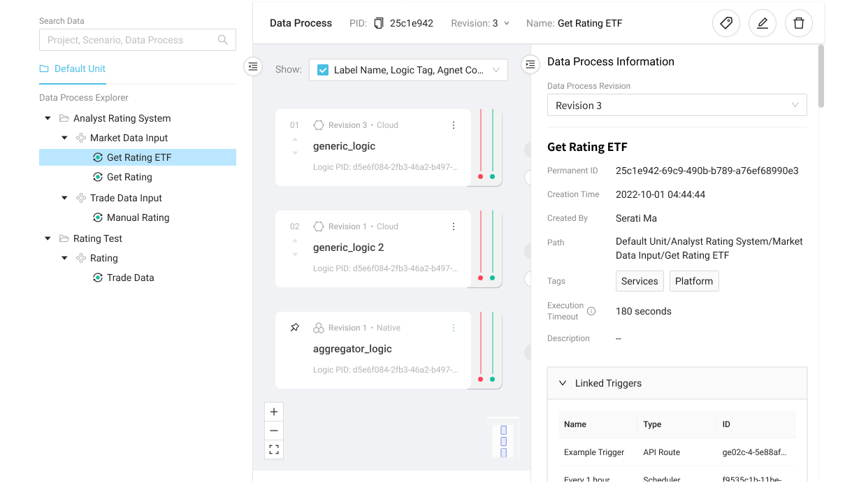Click the pencil edit icon button

pyautogui.click(x=763, y=23)
